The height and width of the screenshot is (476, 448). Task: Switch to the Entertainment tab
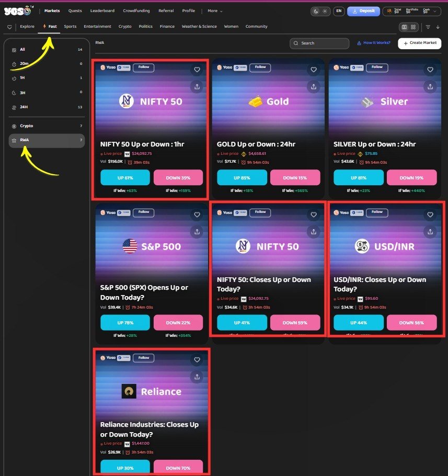coord(97,27)
